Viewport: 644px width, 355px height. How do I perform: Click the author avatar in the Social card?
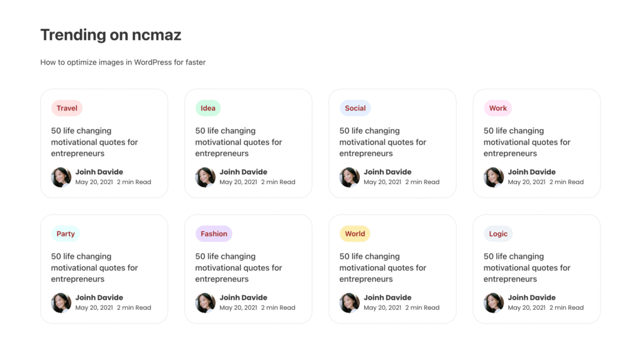click(350, 177)
